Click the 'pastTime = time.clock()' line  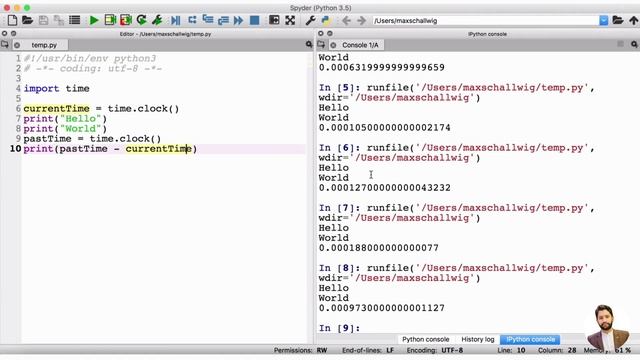[92, 139]
